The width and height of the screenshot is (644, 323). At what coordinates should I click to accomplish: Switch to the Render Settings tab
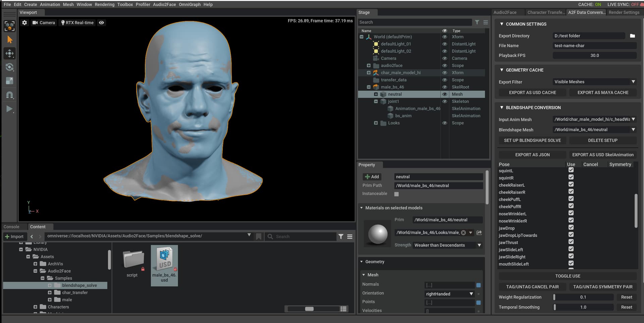coord(624,12)
